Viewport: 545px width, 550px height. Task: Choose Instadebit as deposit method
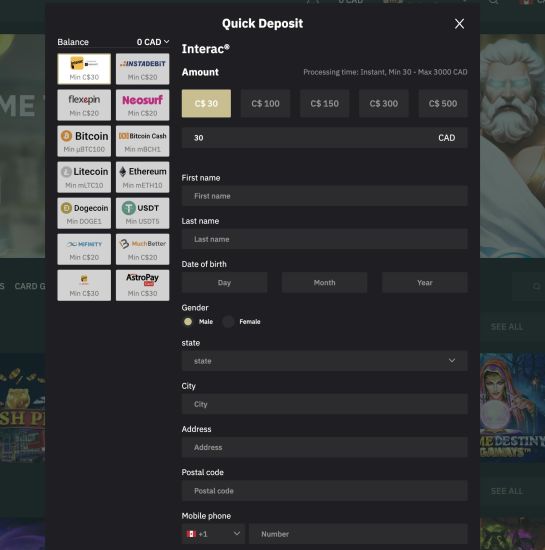(142, 69)
